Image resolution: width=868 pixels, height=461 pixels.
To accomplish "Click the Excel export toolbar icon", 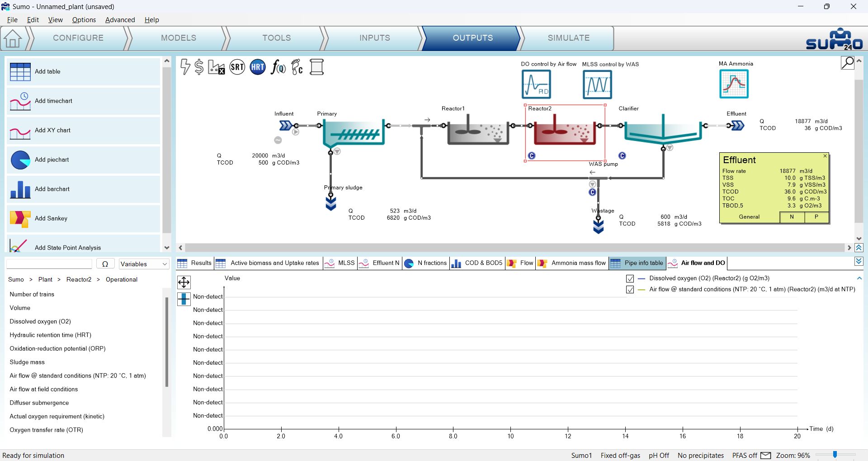I will 217,67.
